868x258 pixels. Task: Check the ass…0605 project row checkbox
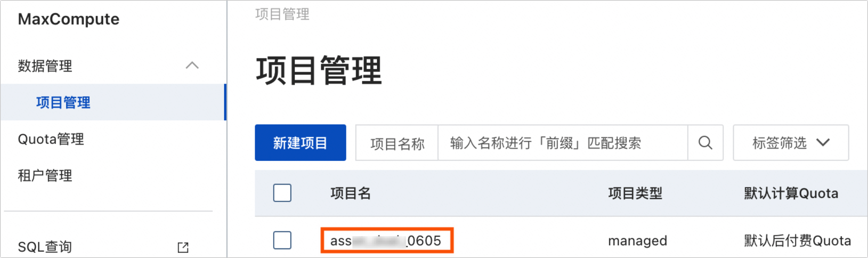(x=282, y=240)
